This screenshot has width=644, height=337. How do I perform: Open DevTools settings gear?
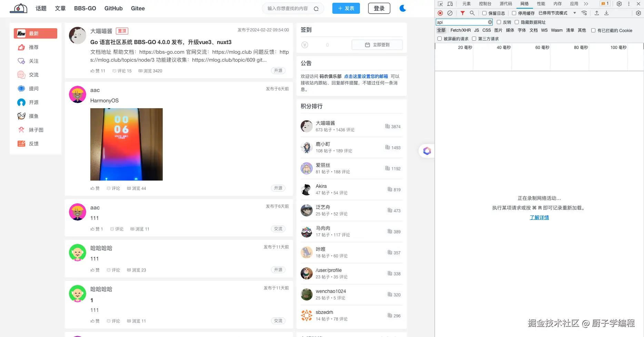click(x=619, y=4)
